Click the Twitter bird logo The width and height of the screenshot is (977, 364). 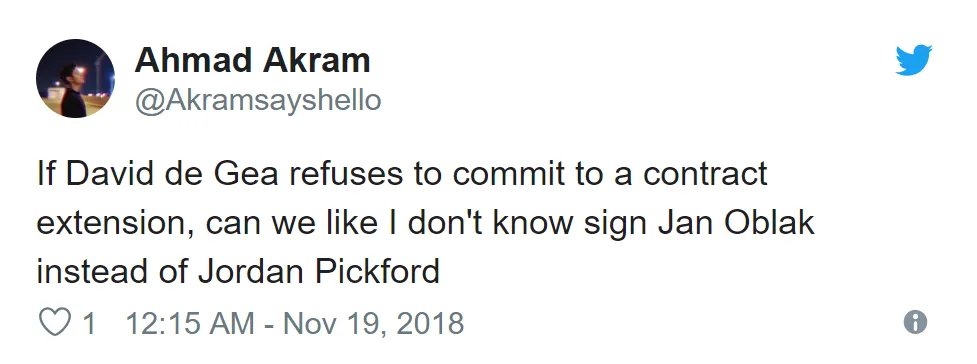913,60
